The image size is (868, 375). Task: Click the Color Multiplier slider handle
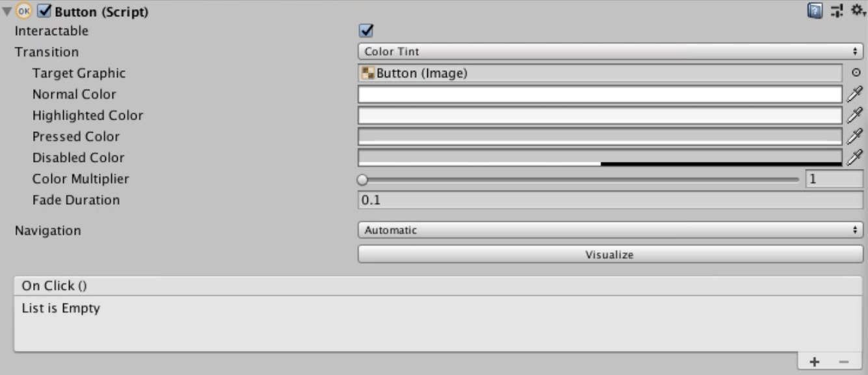[x=362, y=179]
